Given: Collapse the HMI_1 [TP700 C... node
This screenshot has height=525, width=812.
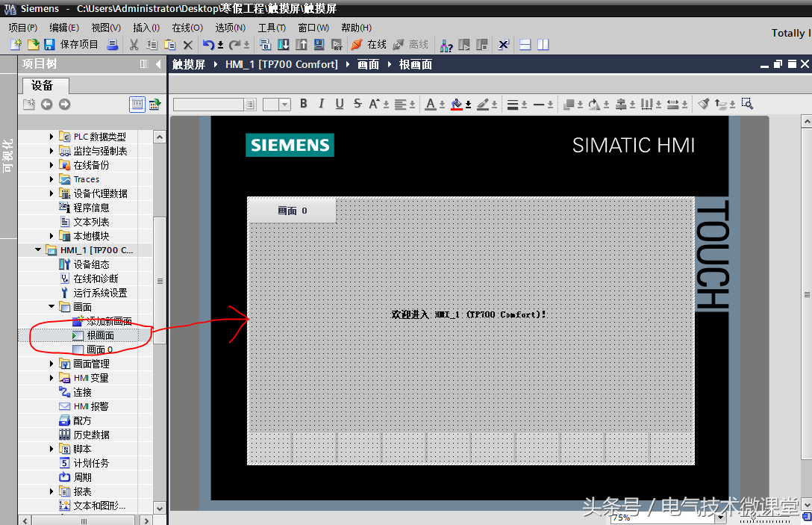Looking at the screenshot, I should tap(38, 249).
